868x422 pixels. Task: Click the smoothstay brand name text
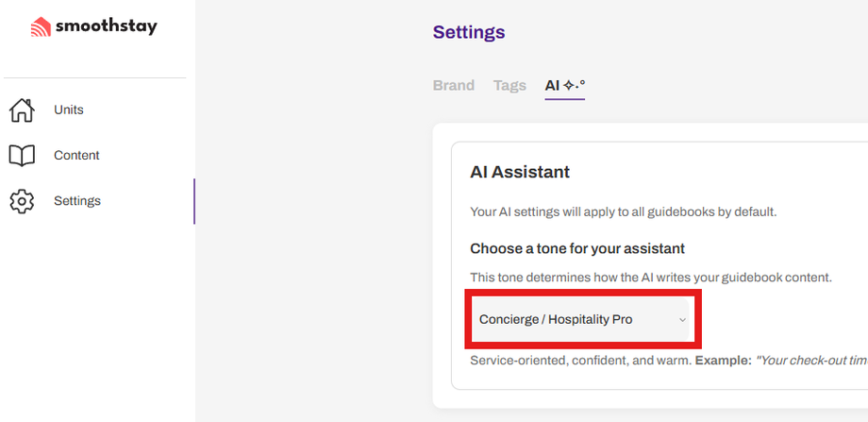(106, 26)
